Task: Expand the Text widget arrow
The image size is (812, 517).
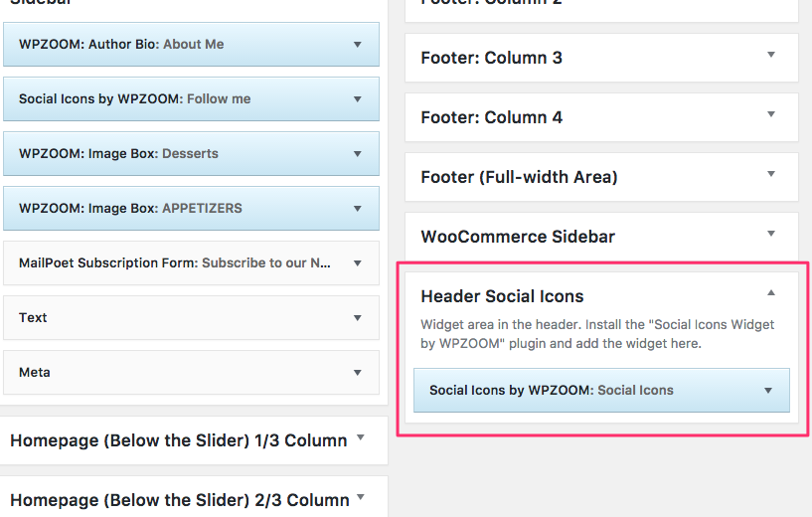Action: tap(358, 317)
